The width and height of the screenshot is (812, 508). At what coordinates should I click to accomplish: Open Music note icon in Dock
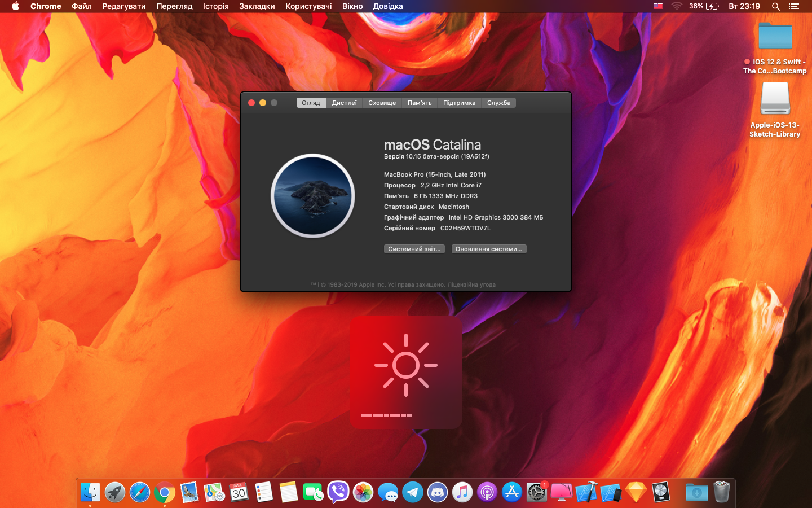pos(462,492)
